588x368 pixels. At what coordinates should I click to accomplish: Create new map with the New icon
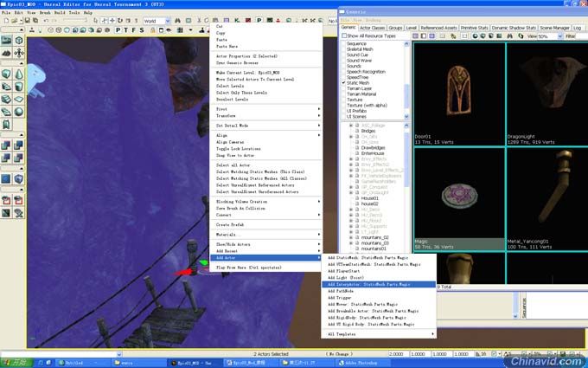(x=6, y=21)
